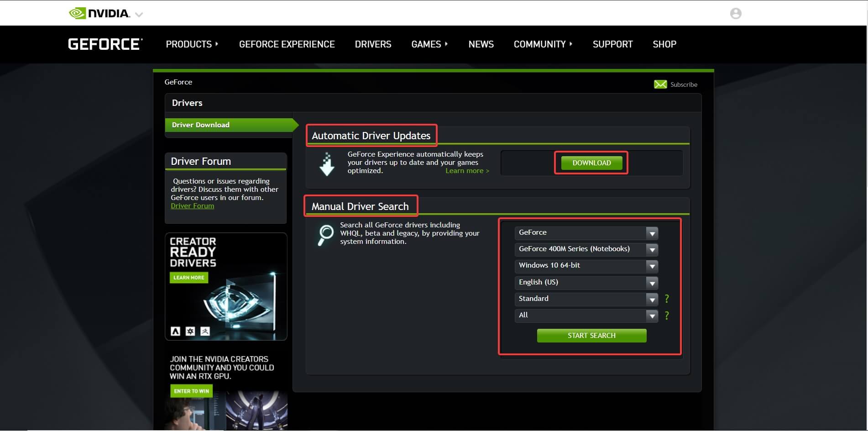Expand the GeForce product type dropdown
The image size is (868, 432).
[x=586, y=233]
